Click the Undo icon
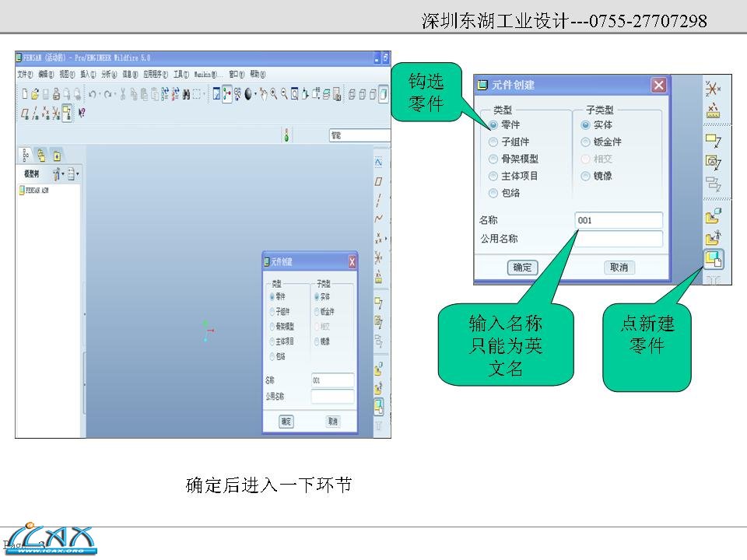Viewport: 747px width, 560px height. (93, 94)
